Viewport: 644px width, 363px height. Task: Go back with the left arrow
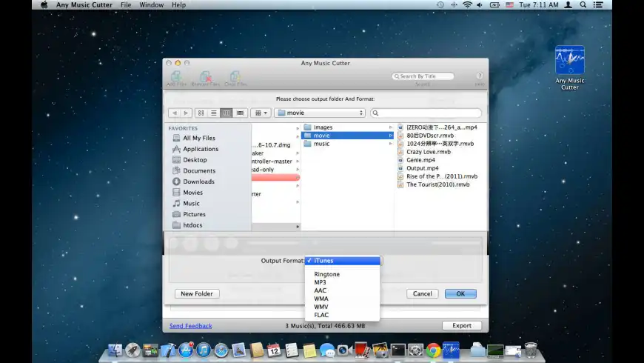[x=175, y=113]
